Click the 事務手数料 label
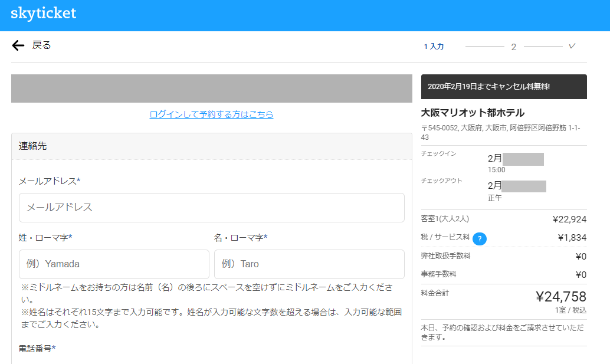610x364 pixels. pyautogui.click(x=438, y=274)
